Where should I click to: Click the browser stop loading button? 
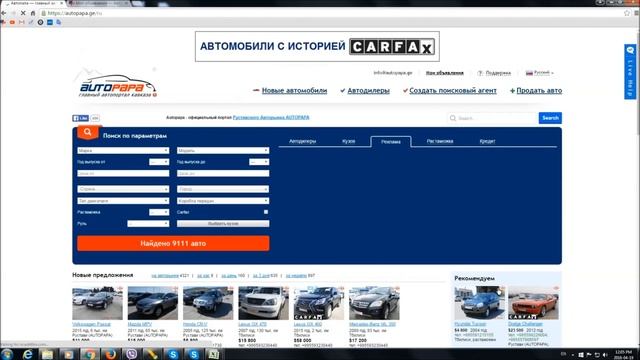[23, 13]
